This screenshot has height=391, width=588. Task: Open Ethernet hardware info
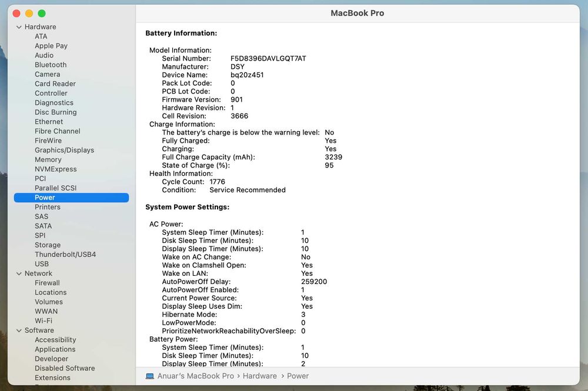tap(49, 122)
